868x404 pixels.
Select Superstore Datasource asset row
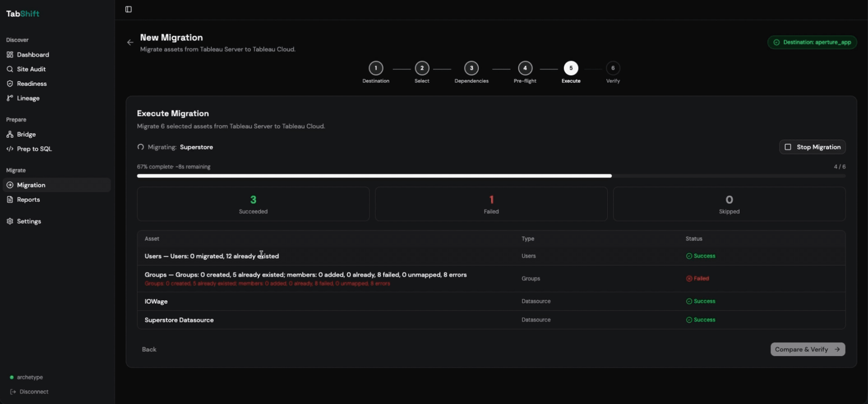491,320
